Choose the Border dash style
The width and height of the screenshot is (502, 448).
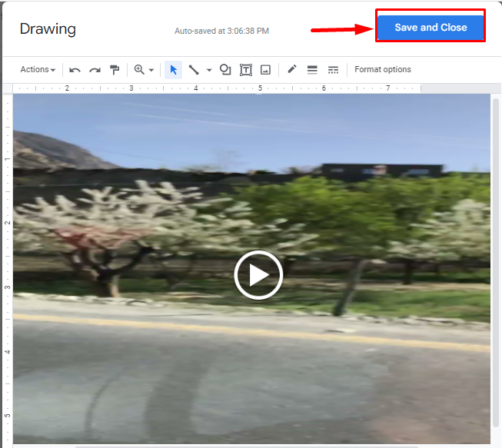333,70
